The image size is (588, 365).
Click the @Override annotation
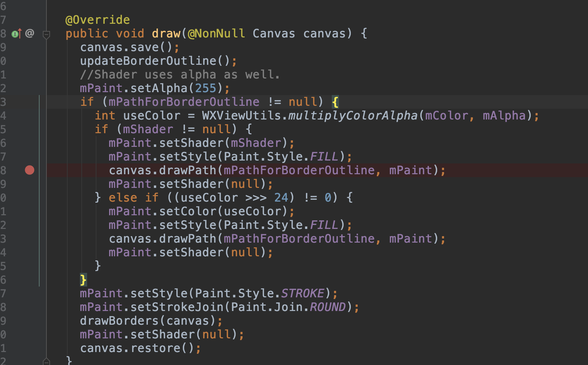[x=98, y=19]
